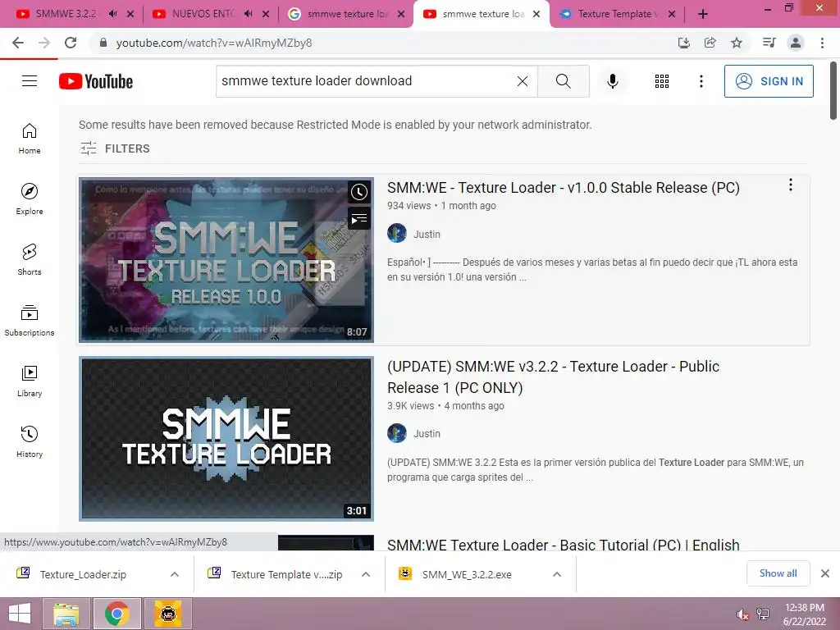Open History in the sidebar
840x630 pixels.
coord(30,441)
